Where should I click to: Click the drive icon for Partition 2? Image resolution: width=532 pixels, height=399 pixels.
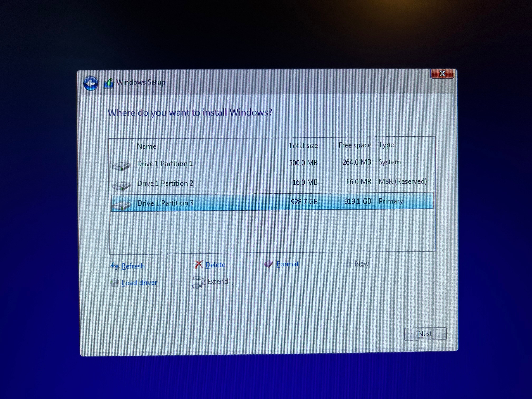click(121, 185)
